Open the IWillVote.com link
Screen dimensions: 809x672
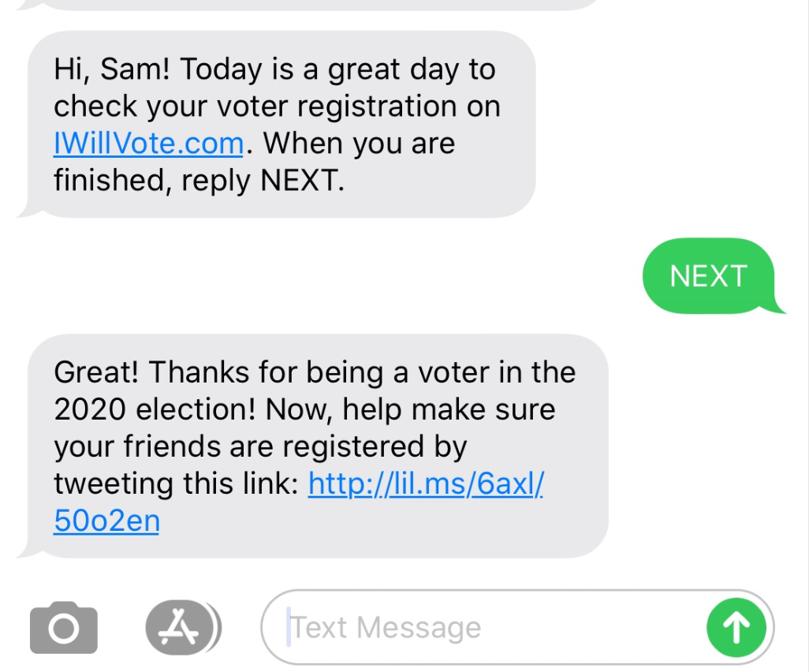pos(148,144)
